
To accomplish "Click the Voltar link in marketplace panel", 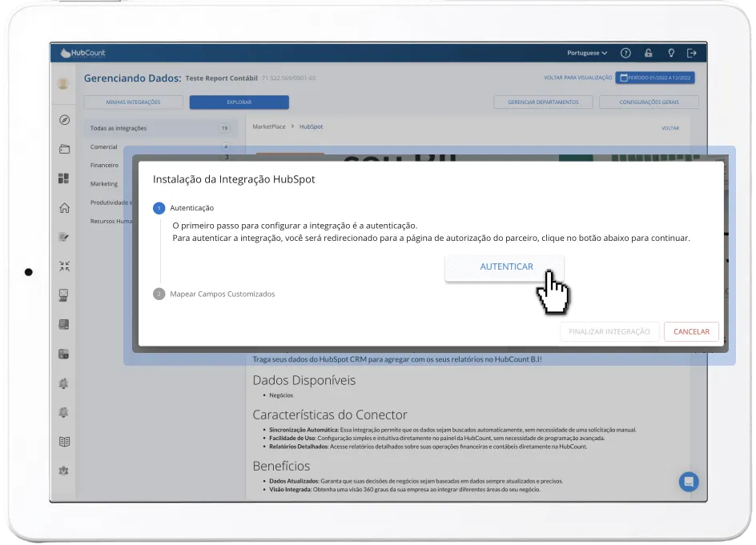I will 670,128.
